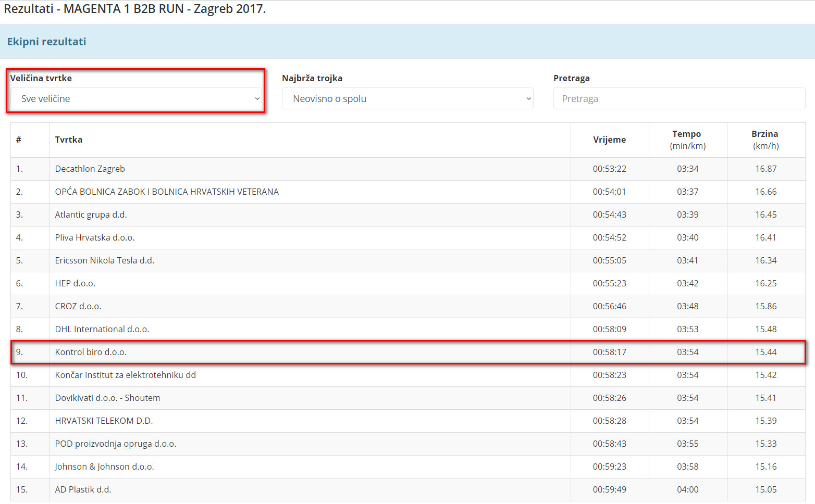
Task: Select OPĆA BOLNICA ZABOK team name
Action: [167, 192]
